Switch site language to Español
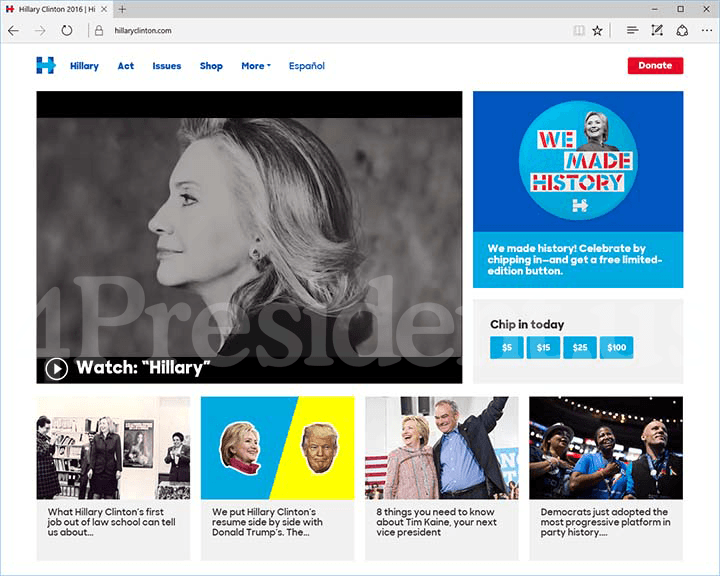The image size is (720, 576). point(307,66)
